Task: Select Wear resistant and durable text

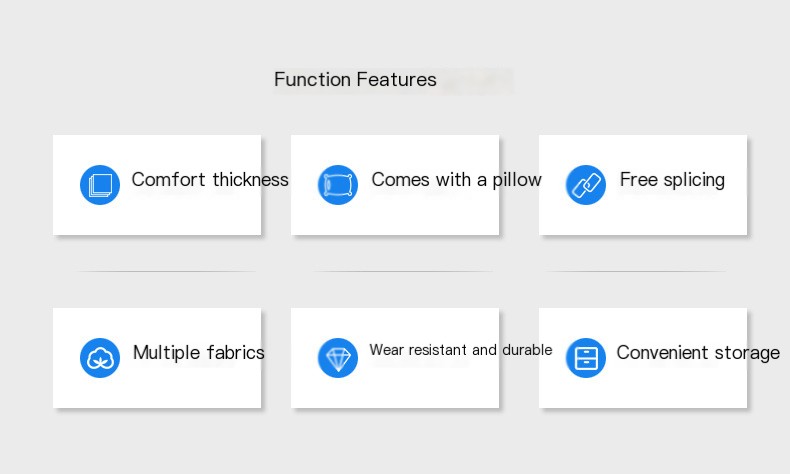Action: coord(460,350)
